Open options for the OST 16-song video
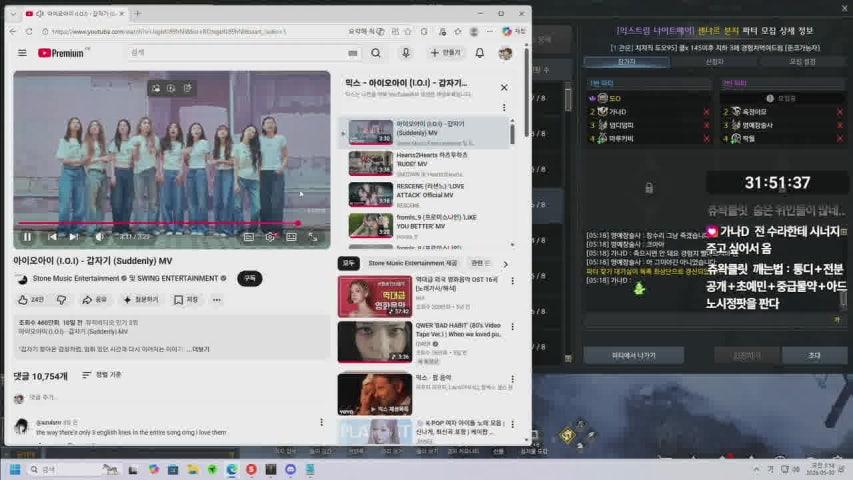 [x=512, y=281]
